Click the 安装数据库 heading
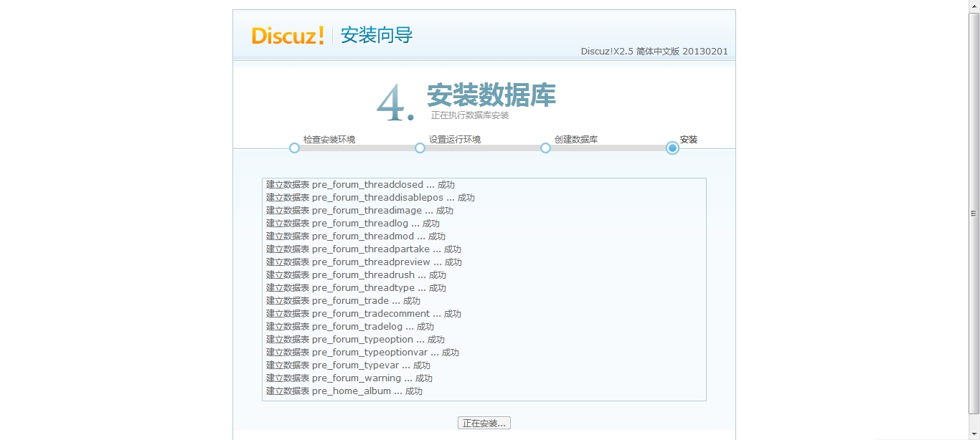Image resolution: width=980 pixels, height=440 pixels. pyautogui.click(x=491, y=95)
